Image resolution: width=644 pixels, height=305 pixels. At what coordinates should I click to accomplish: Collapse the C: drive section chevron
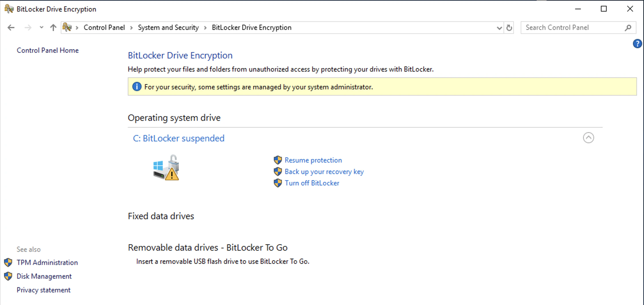click(x=588, y=138)
